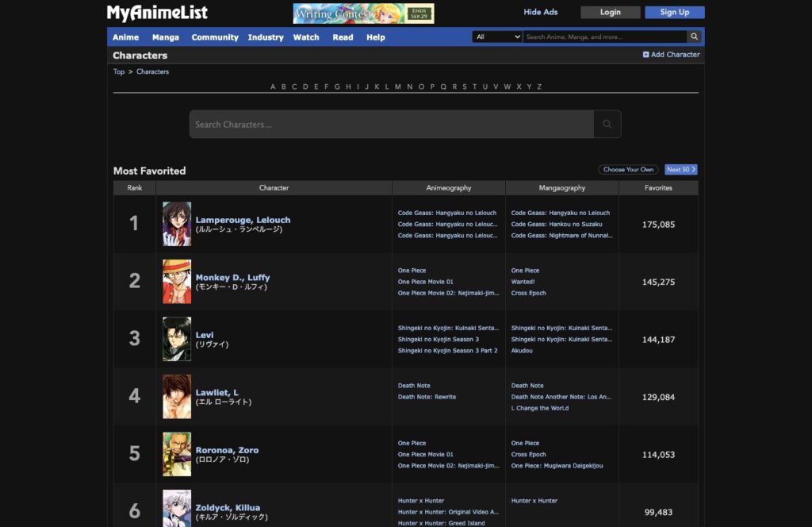Click the Mangaography column header

[562, 188]
